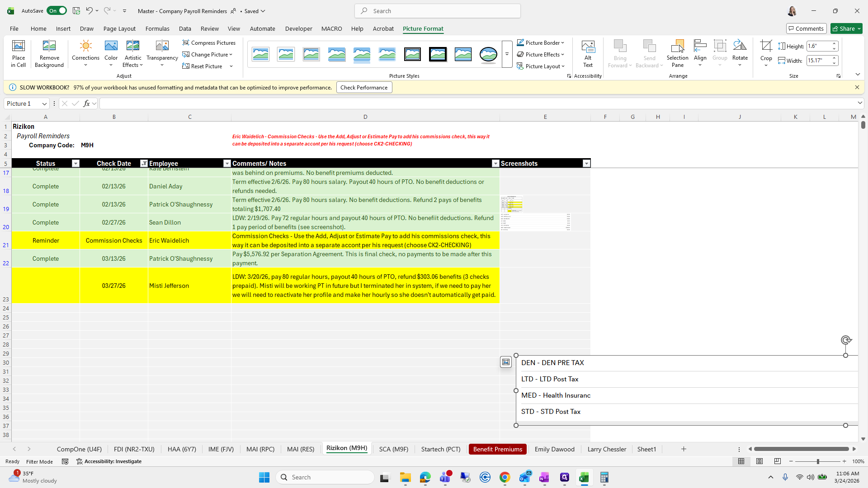The height and width of the screenshot is (488, 868).
Task: Click Compress Pictures
Action: (x=209, y=42)
